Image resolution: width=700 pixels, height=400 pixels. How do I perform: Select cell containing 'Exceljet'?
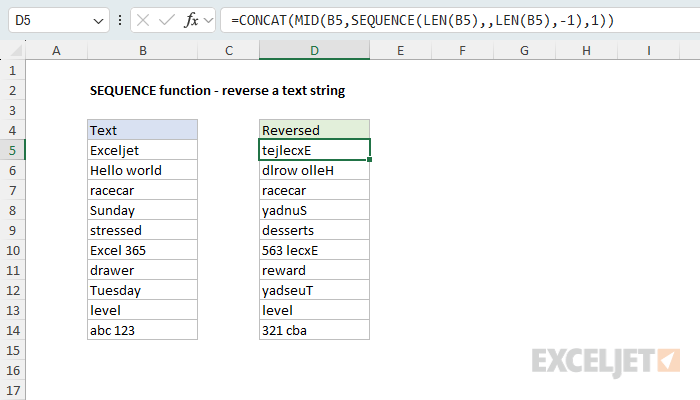click(142, 150)
